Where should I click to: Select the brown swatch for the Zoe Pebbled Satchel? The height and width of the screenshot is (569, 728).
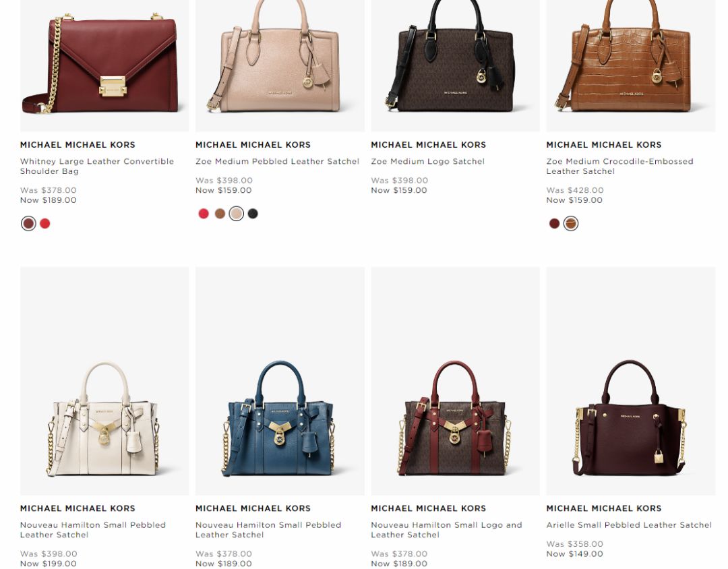(220, 214)
